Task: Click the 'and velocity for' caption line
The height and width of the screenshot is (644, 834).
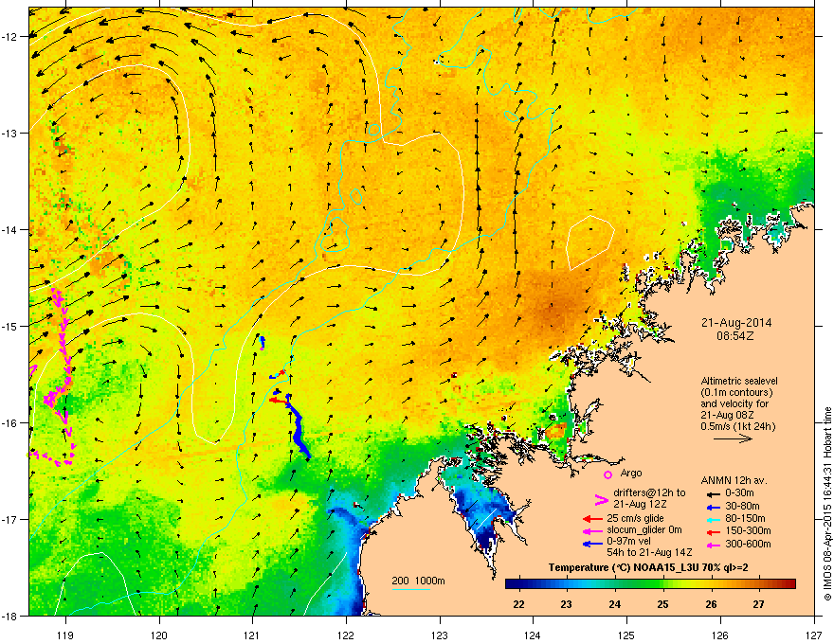Action: coord(734,403)
